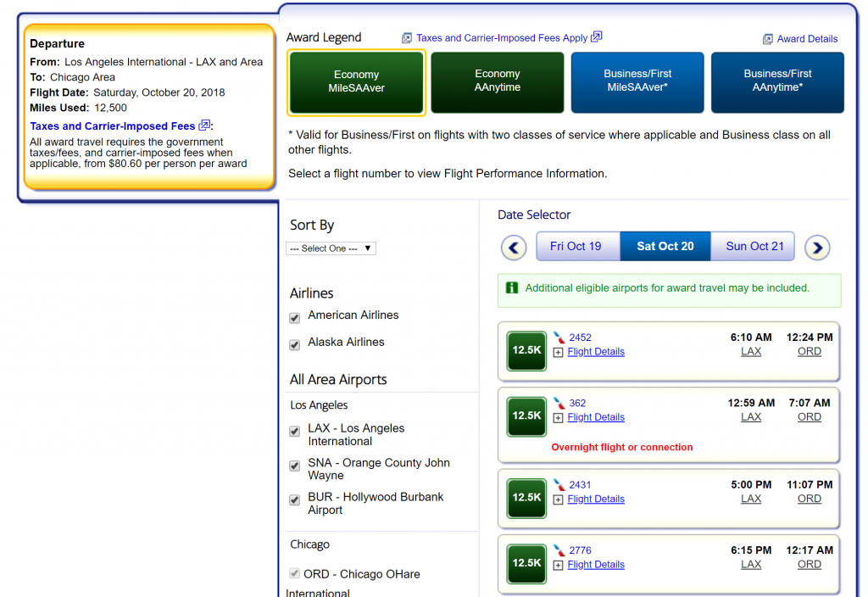Open Flight Details link for flight 2452
This screenshot has width=868, height=597.
tap(596, 352)
